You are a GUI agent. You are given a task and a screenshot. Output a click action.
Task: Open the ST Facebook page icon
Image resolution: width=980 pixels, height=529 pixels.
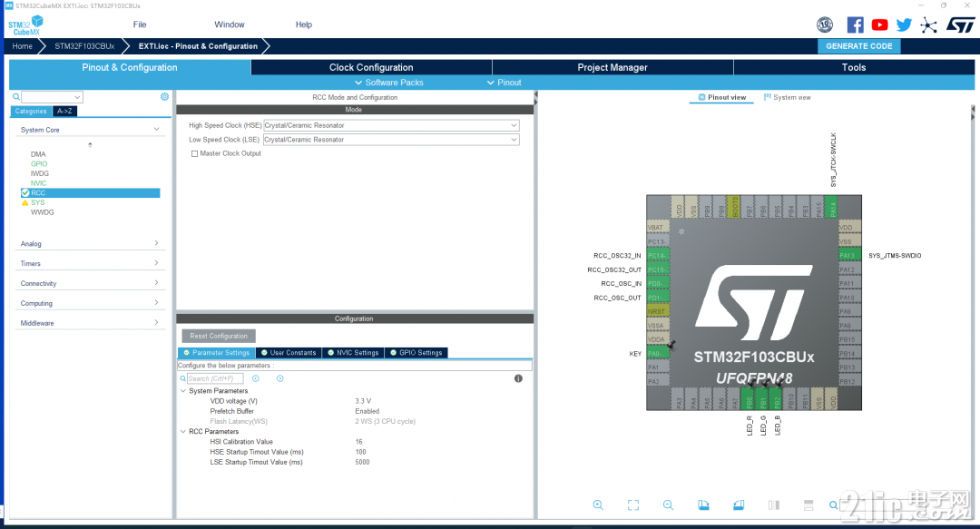click(x=855, y=25)
